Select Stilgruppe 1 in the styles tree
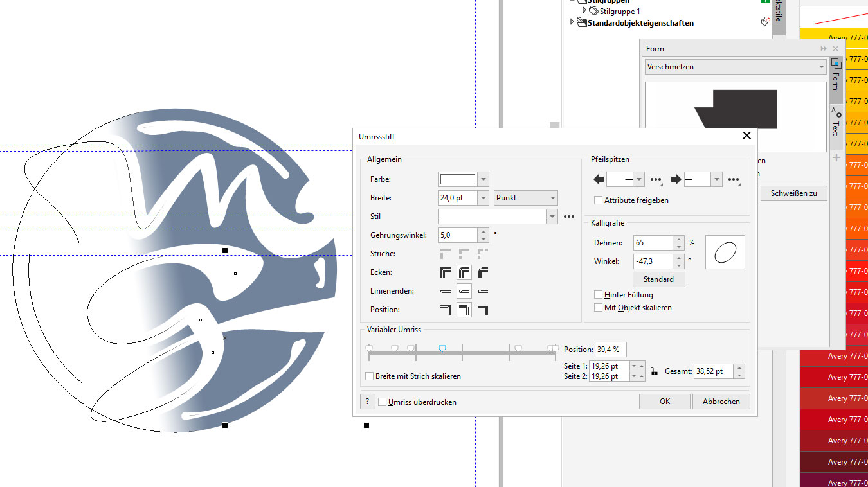 (620, 11)
